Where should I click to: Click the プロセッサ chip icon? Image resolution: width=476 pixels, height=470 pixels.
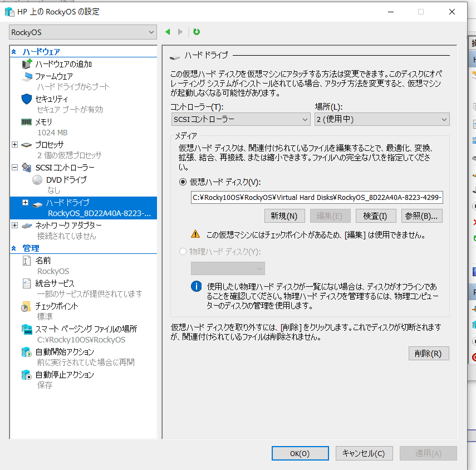pyautogui.click(x=26, y=145)
